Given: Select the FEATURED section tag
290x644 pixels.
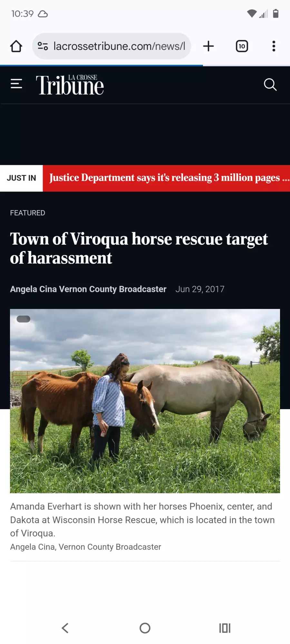Looking at the screenshot, I should 28,213.
